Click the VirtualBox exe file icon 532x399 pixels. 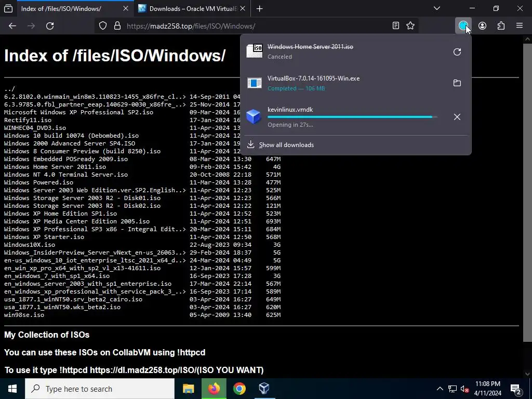[x=255, y=83]
